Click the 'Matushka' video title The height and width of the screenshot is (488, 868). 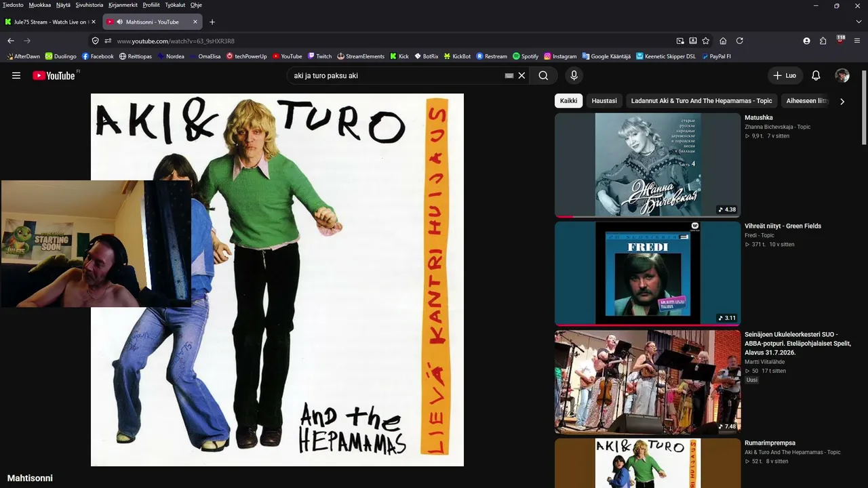759,118
